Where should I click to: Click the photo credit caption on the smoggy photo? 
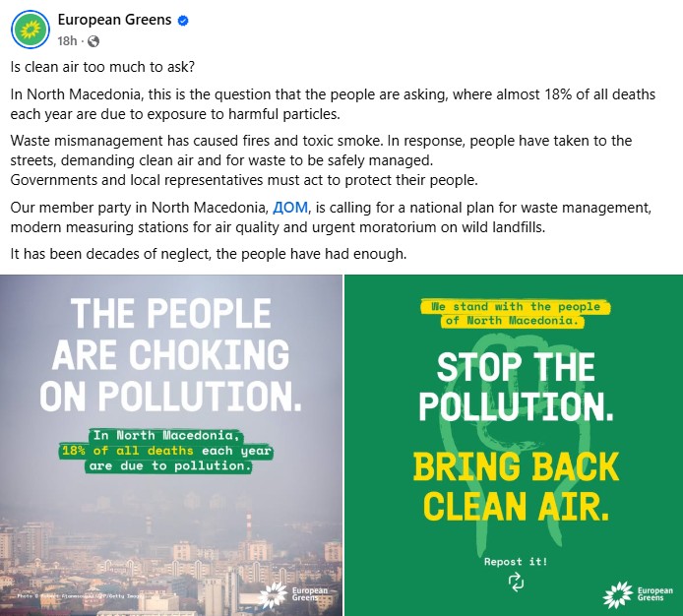tap(79, 597)
